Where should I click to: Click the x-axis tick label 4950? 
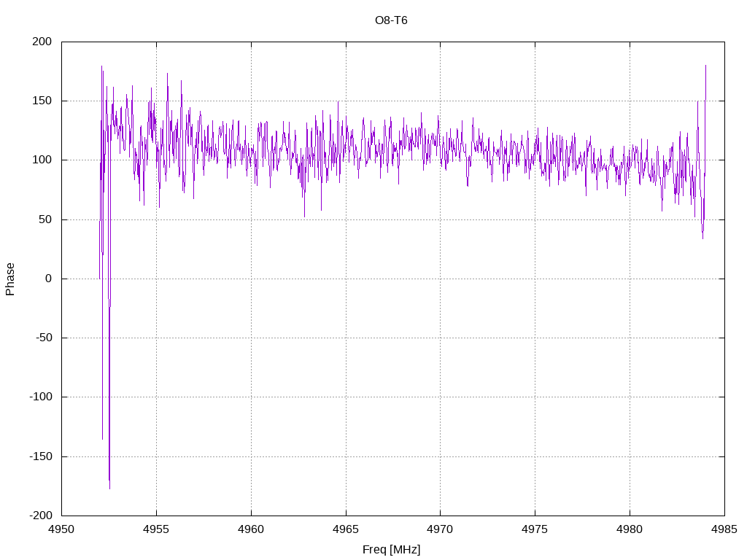pos(62,529)
